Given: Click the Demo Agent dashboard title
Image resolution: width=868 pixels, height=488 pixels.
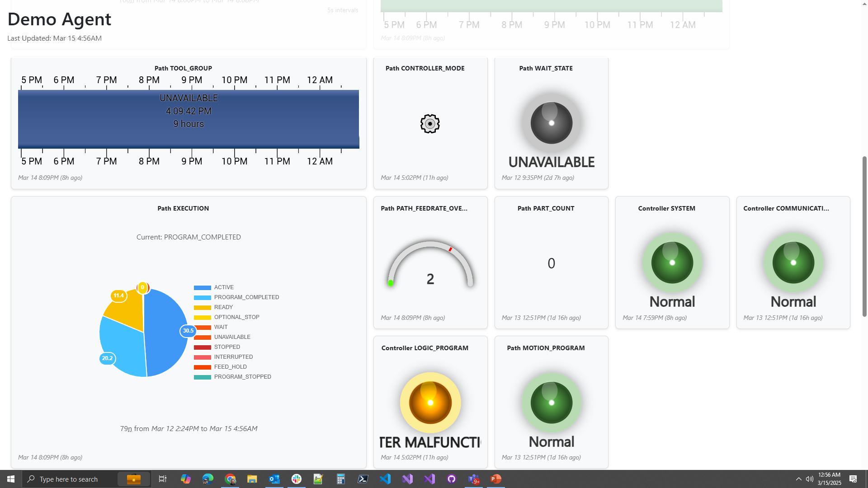Looking at the screenshot, I should [x=59, y=19].
